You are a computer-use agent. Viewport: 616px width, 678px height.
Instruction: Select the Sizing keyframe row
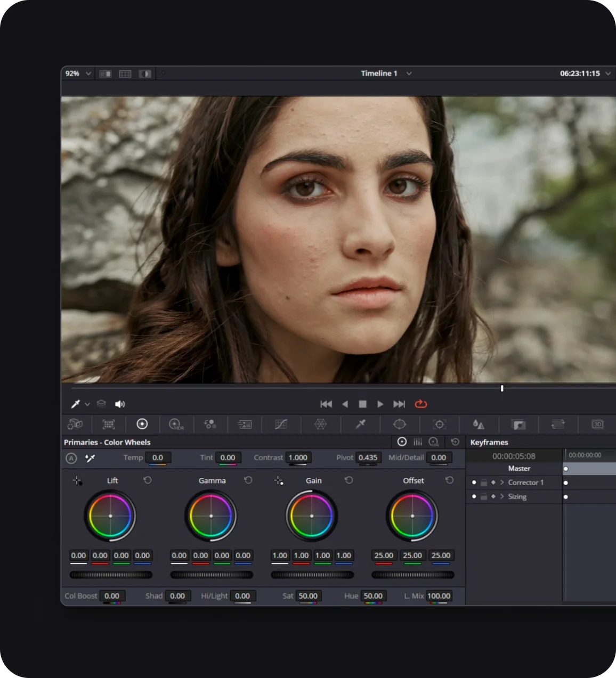(x=517, y=496)
